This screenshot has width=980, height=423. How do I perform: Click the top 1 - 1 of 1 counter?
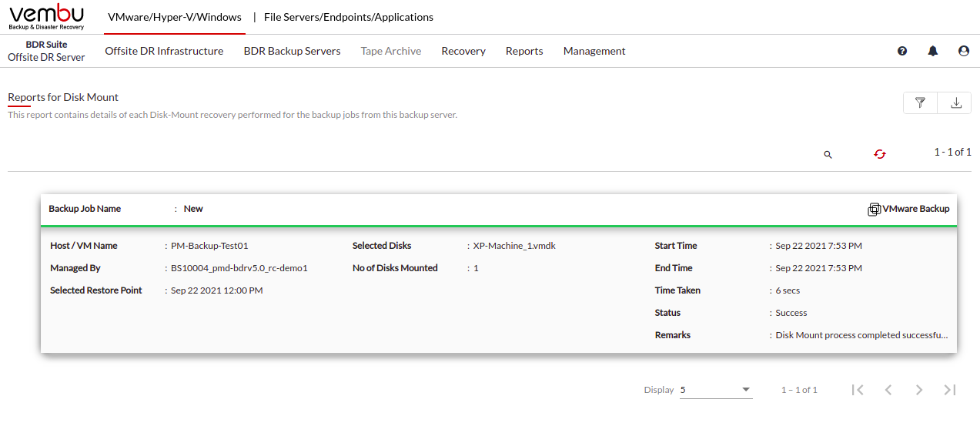(x=953, y=153)
